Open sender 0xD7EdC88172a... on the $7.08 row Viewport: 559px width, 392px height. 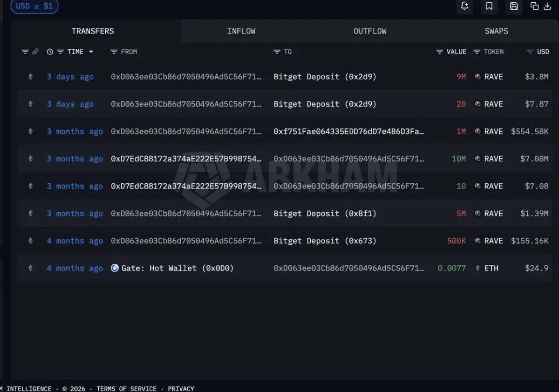(x=186, y=186)
